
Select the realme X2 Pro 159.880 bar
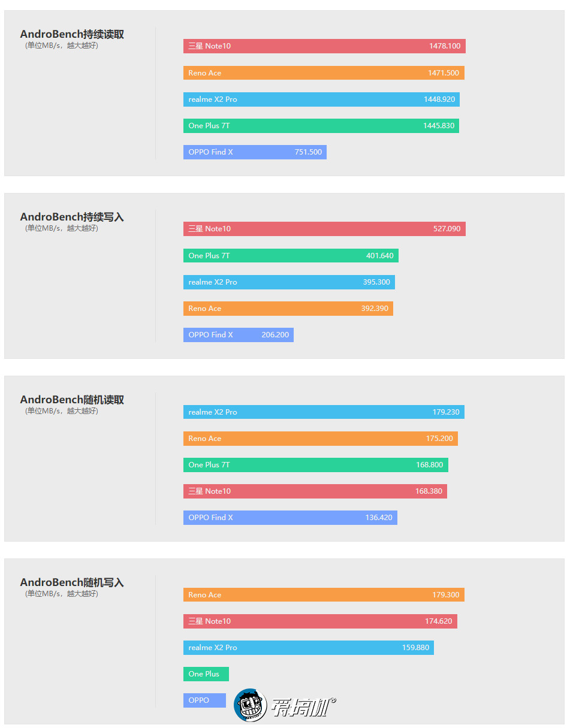click(x=308, y=648)
